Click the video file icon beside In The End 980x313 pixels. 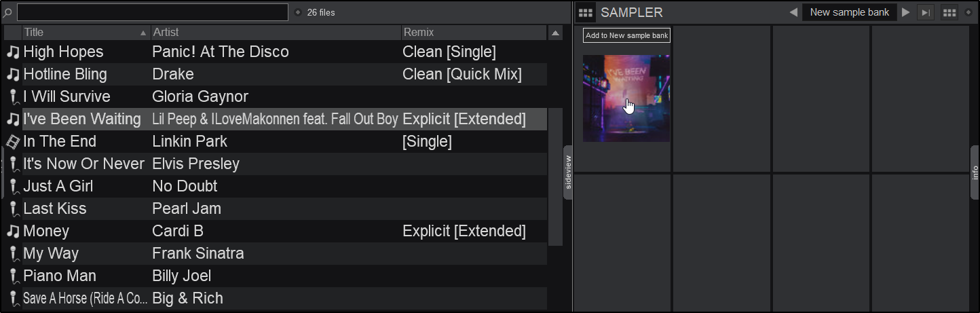pyautogui.click(x=13, y=142)
